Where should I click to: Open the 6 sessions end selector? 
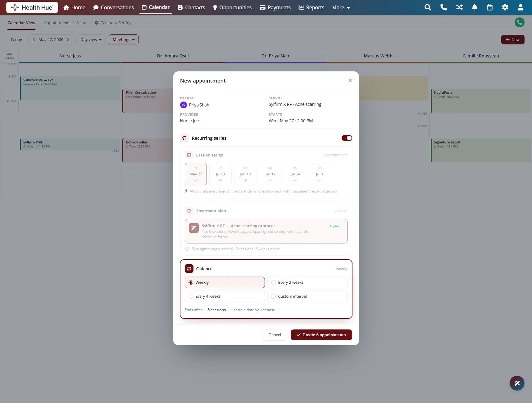(x=216, y=310)
